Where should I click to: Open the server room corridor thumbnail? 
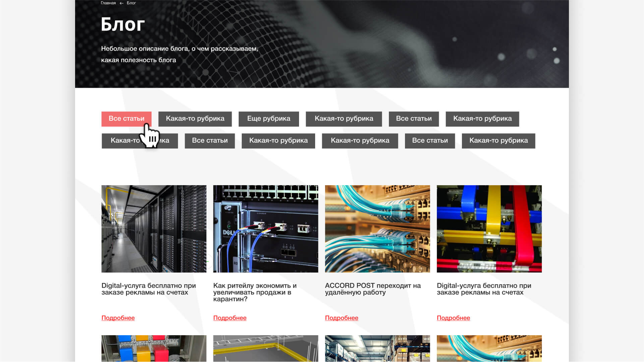[154, 229]
